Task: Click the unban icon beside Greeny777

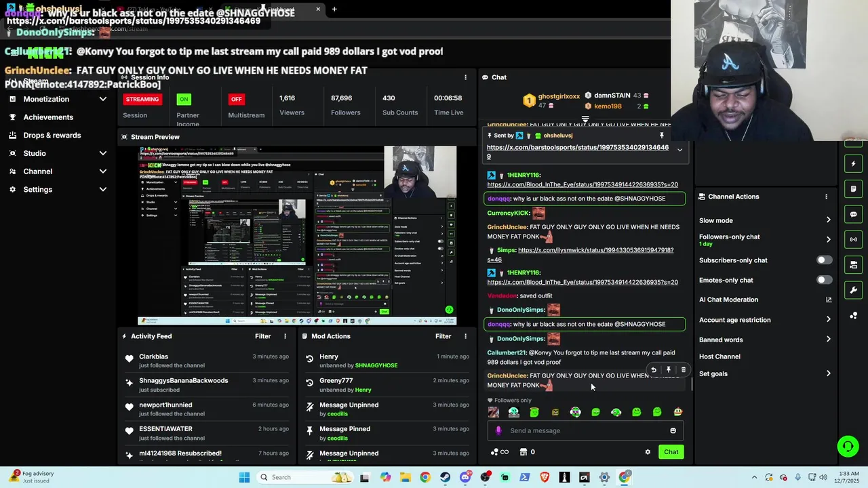Action: pyautogui.click(x=310, y=382)
